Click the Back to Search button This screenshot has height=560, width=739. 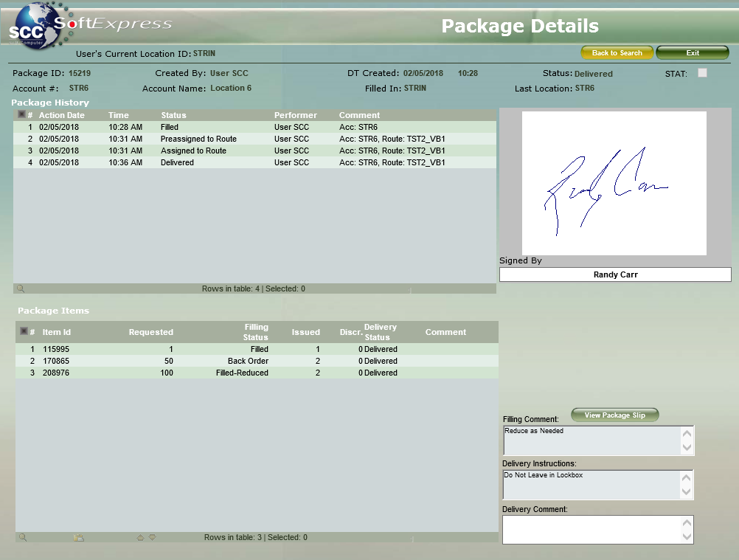617,53
